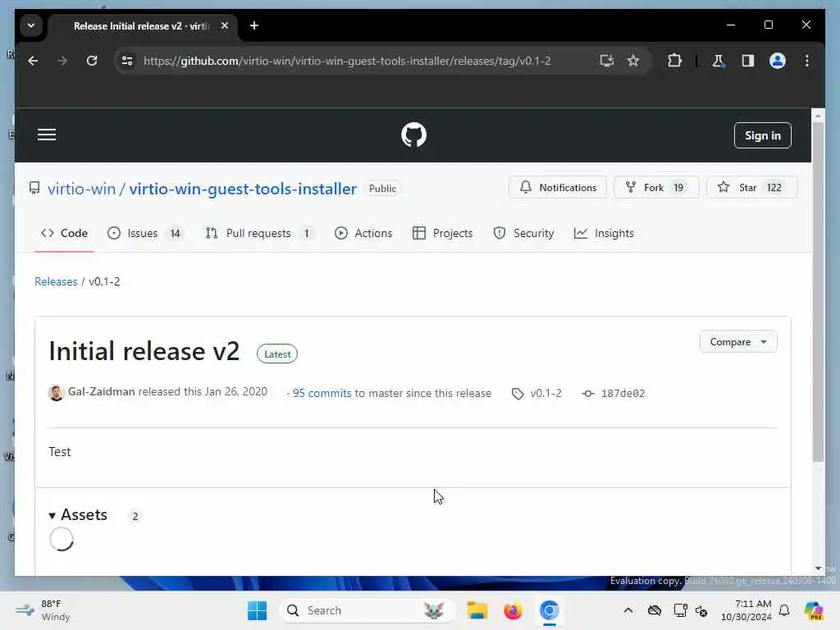Switch to the Issues tab

coord(145,233)
